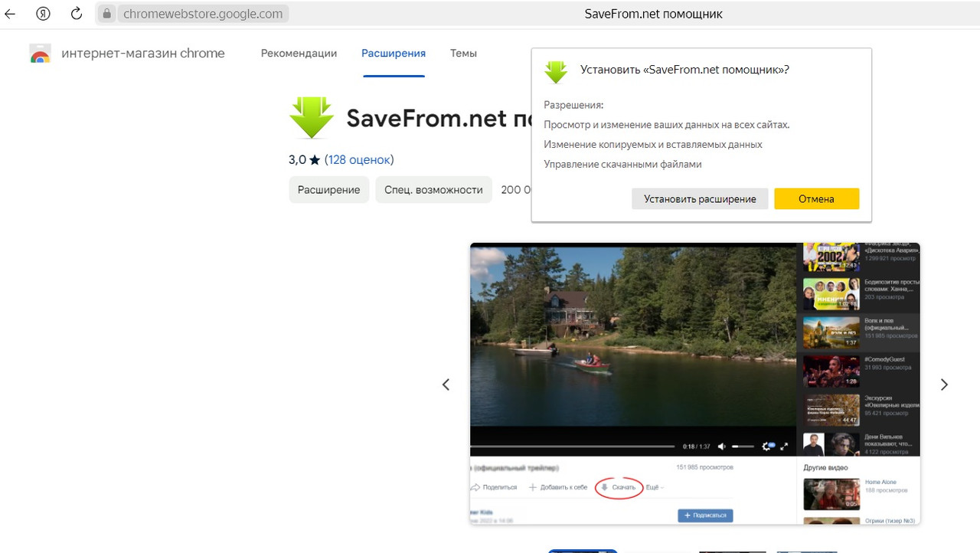Viewport: 980px width, 553px height.
Task: Click SaveFrom.net green arrow logo on page
Action: click(312, 117)
